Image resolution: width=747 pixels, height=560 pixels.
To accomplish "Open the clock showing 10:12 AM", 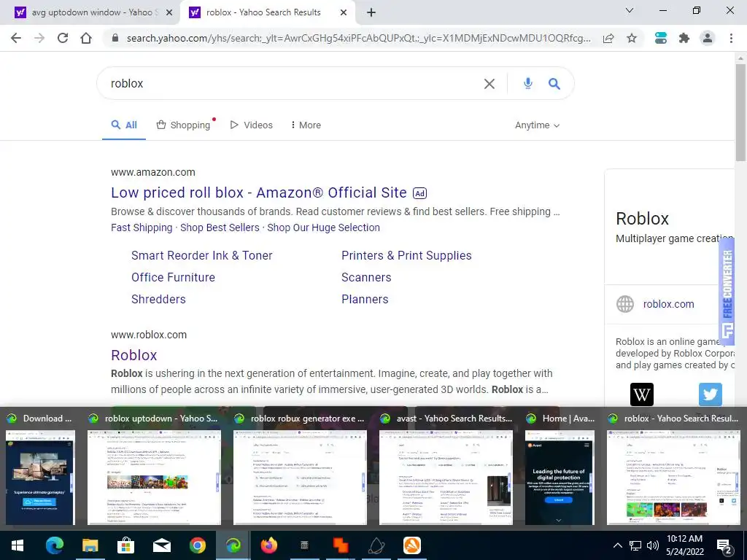I will [684, 545].
